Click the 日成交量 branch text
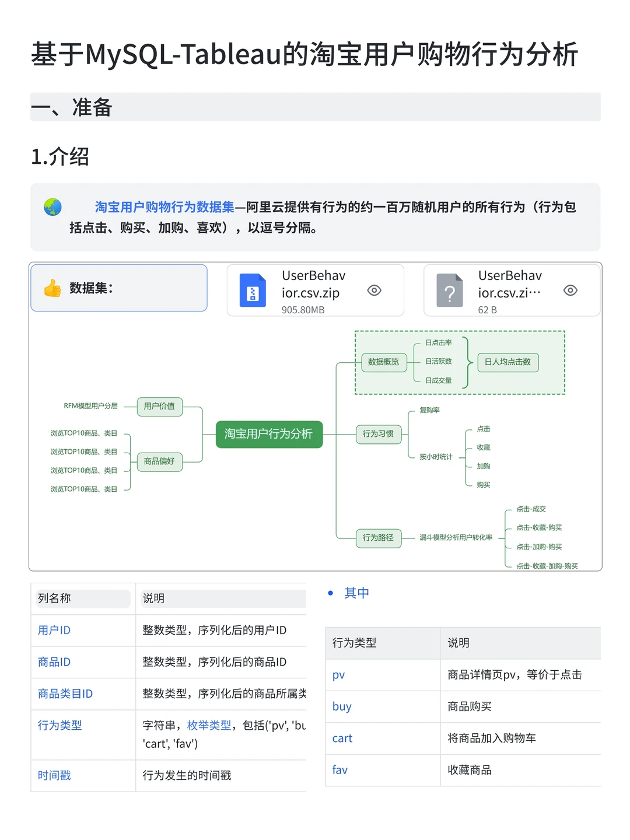The image size is (630, 840). click(x=439, y=380)
